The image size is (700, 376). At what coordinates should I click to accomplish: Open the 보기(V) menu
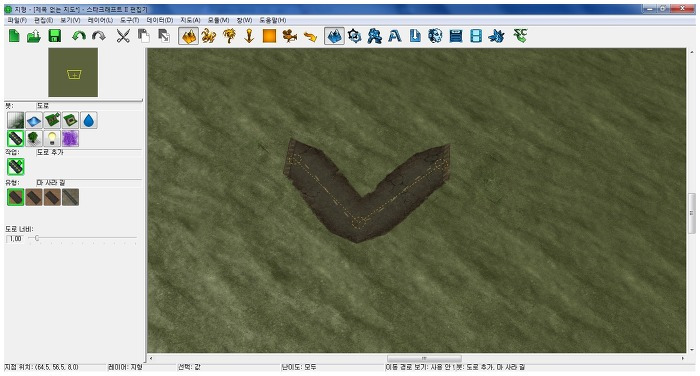point(71,20)
